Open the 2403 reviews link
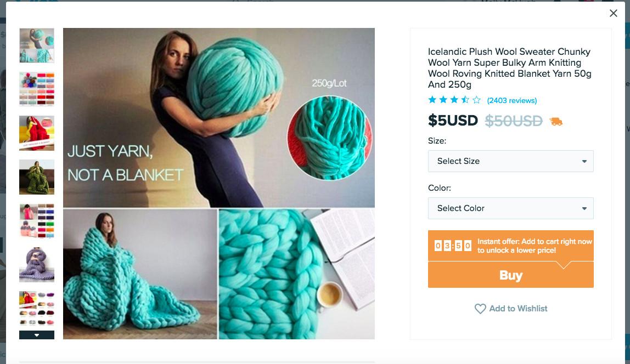 coord(511,100)
